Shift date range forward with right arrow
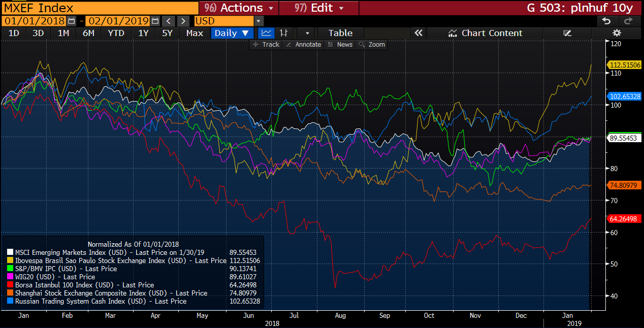Screen dimensions: 644x328 click(183, 21)
